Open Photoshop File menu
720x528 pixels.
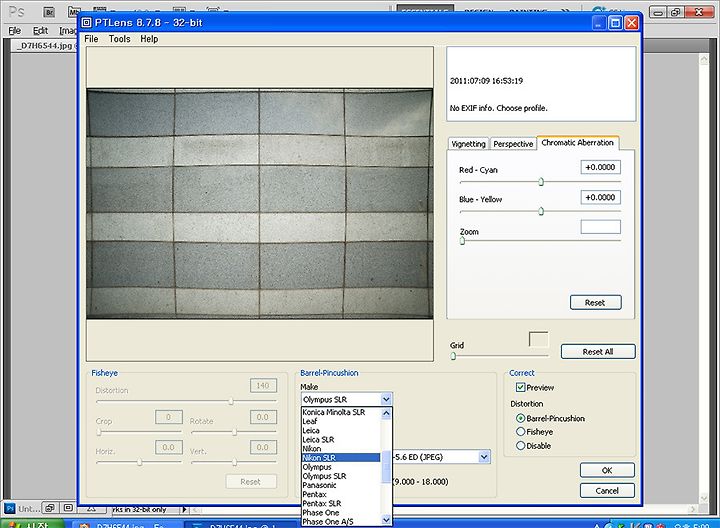[15, 31]
